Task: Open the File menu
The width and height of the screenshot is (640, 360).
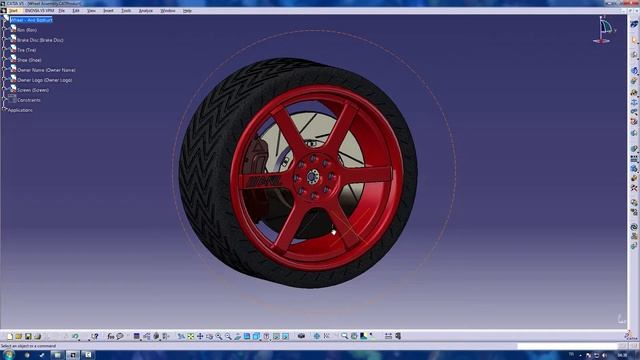Action: tap(62, 11)
